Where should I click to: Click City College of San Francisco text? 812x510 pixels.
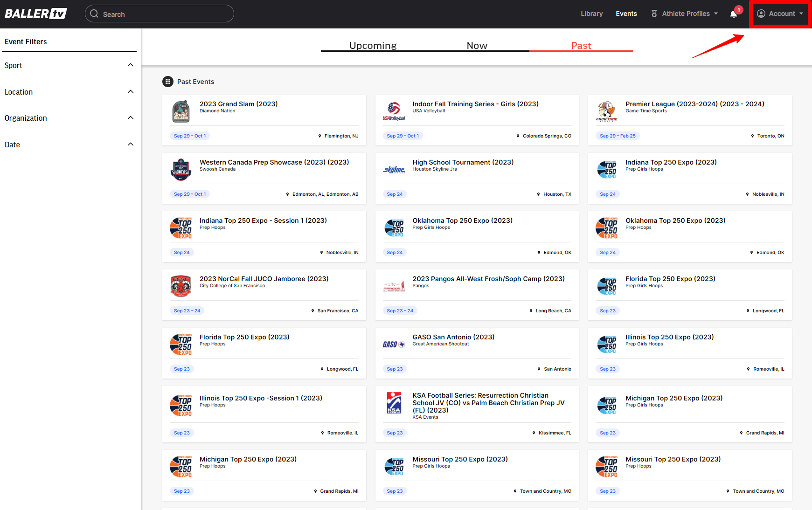[232, 286]
